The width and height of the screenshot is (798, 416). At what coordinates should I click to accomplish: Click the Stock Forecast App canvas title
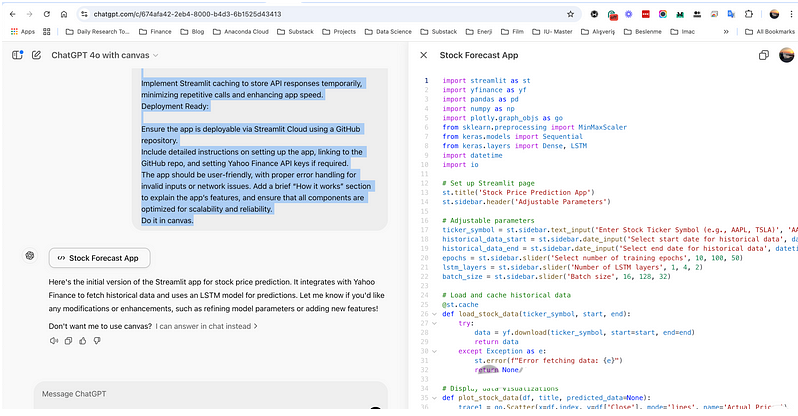click(x=479, y=55)
